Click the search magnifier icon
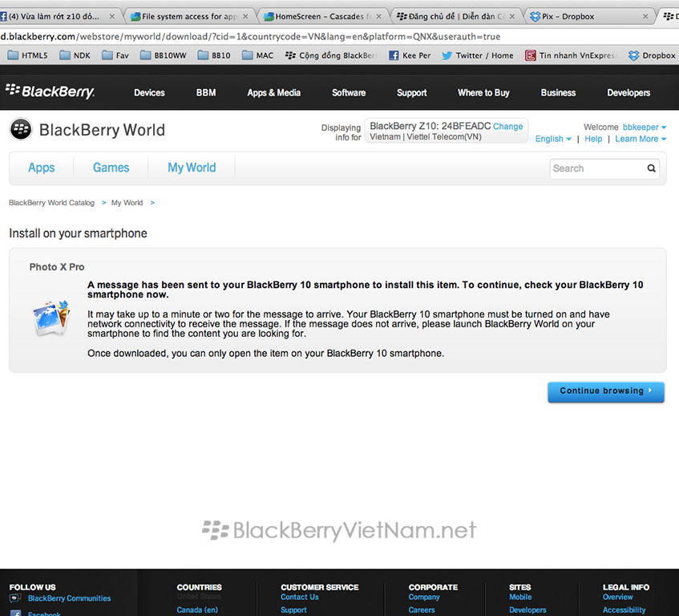Viewport: 679px width, 616px height. (651, 168)
